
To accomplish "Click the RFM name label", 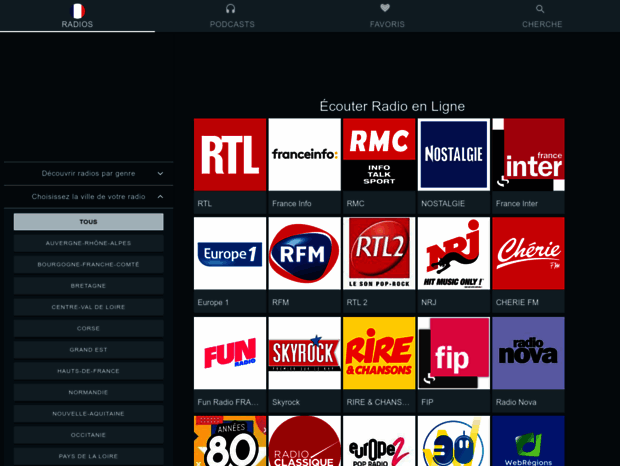I will point(280,302).
